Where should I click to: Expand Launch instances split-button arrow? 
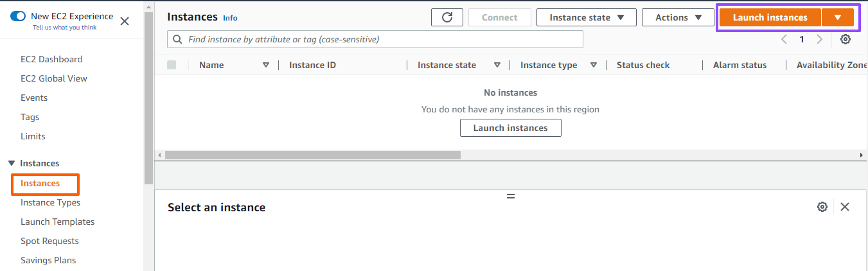click(838, 17)
